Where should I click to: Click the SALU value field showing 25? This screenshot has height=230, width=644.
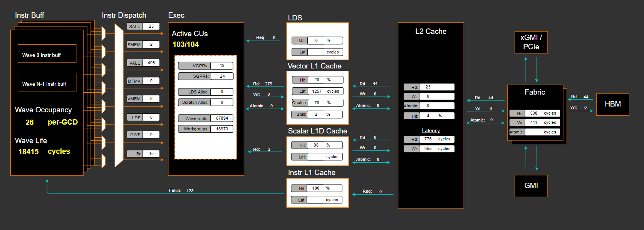[x=151, y=27]
